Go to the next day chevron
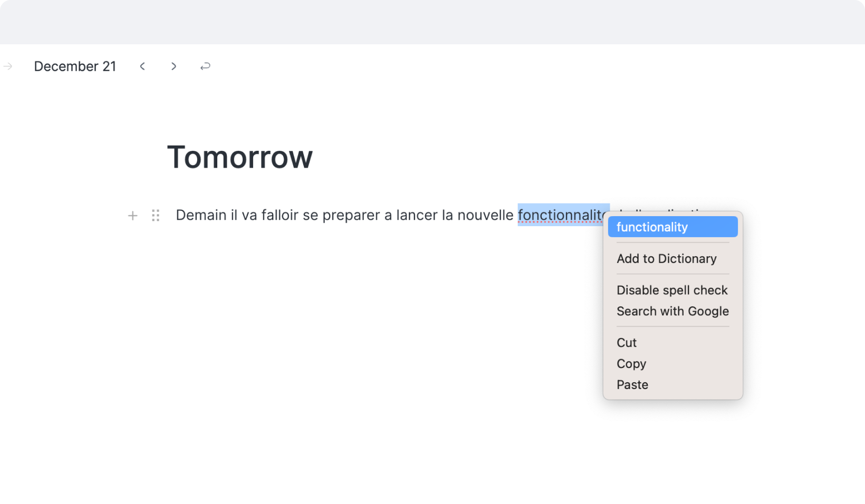The height and width of the screenshot is (504, 865). [174, 66]
